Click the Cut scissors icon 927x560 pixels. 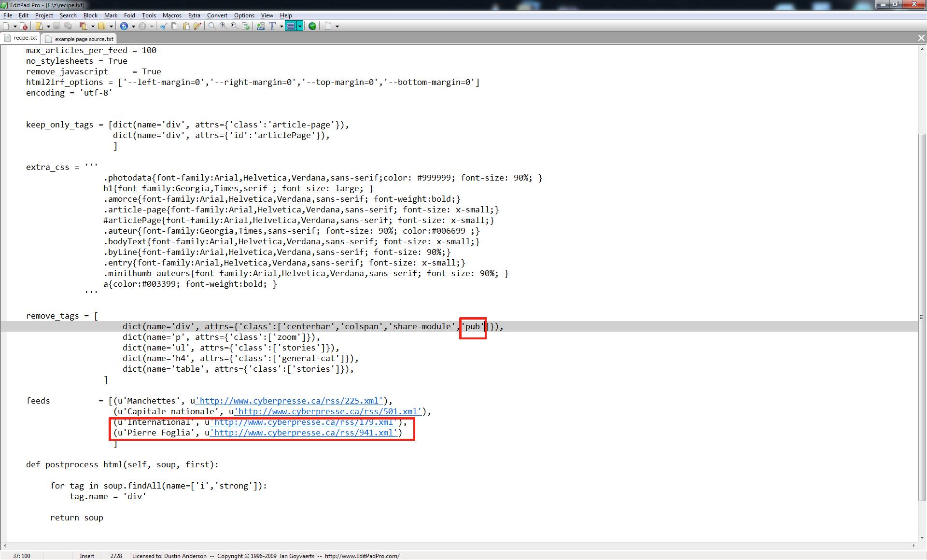163,26
